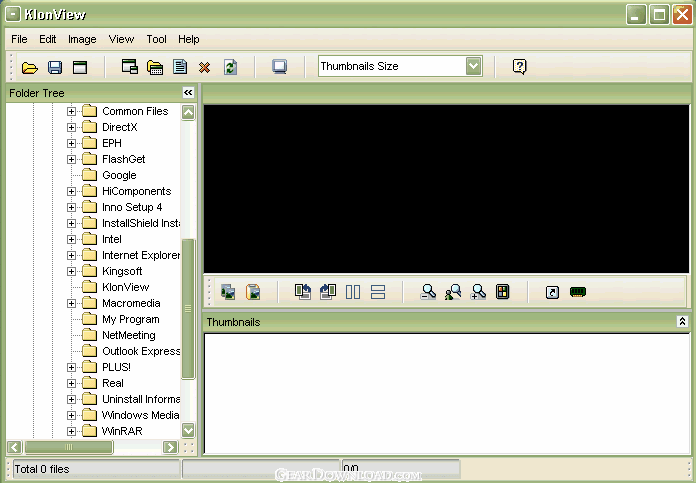
Task: Click folder tree horizontal scroll left arrow
Action: click(15, 447)
